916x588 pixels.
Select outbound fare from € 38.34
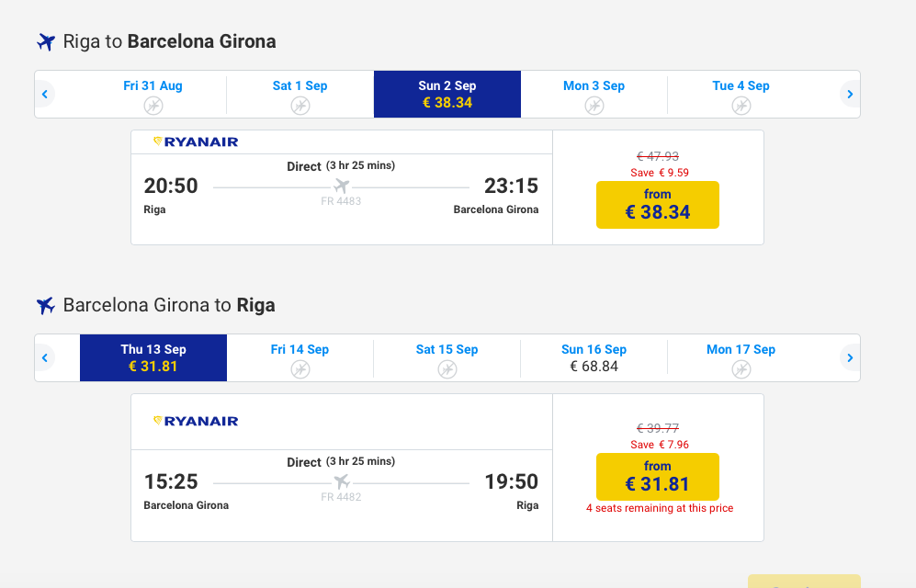[657, 204]
